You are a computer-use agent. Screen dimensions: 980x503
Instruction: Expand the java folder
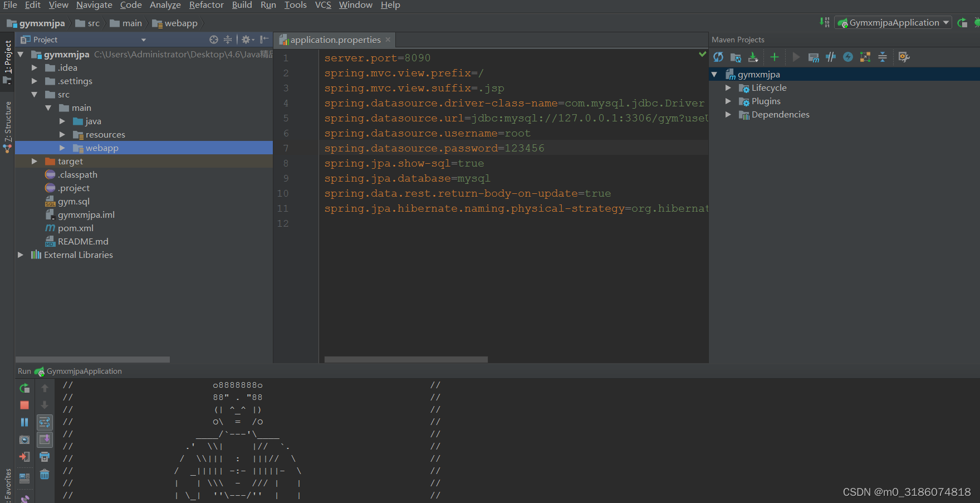coord(62,121)
